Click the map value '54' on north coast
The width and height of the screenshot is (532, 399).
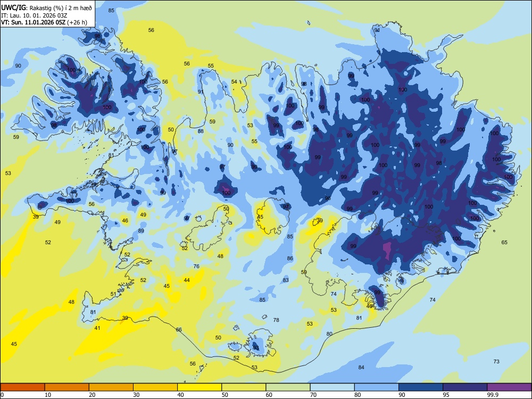[x=234, y=82]
